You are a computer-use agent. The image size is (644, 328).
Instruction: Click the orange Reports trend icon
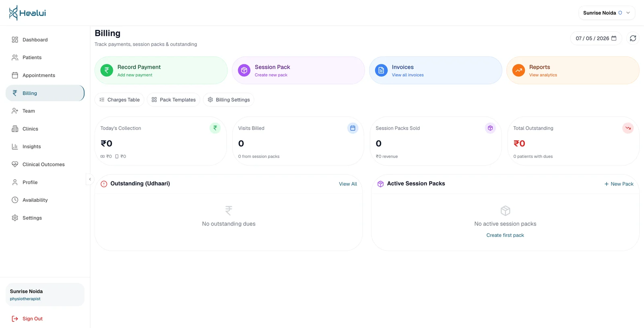click(518, 70)
